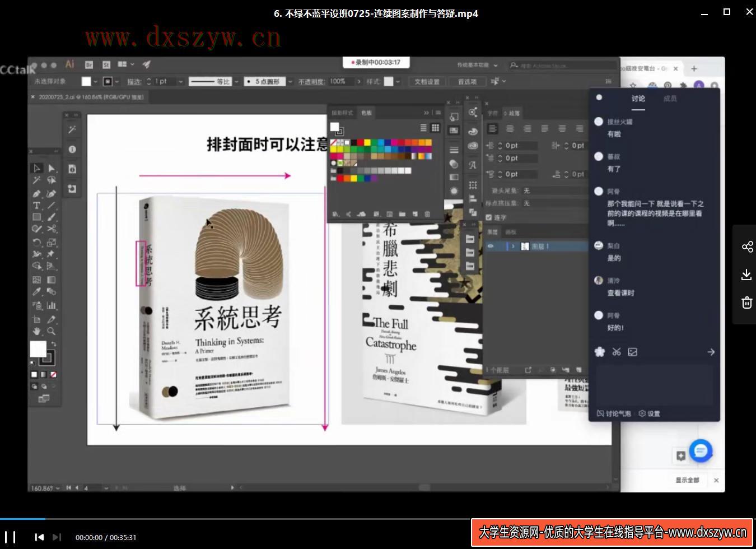Viewport: 756px width, 549px height.
Task: Set the Gradient fill mode in toolbox
Action: (44, 374)
